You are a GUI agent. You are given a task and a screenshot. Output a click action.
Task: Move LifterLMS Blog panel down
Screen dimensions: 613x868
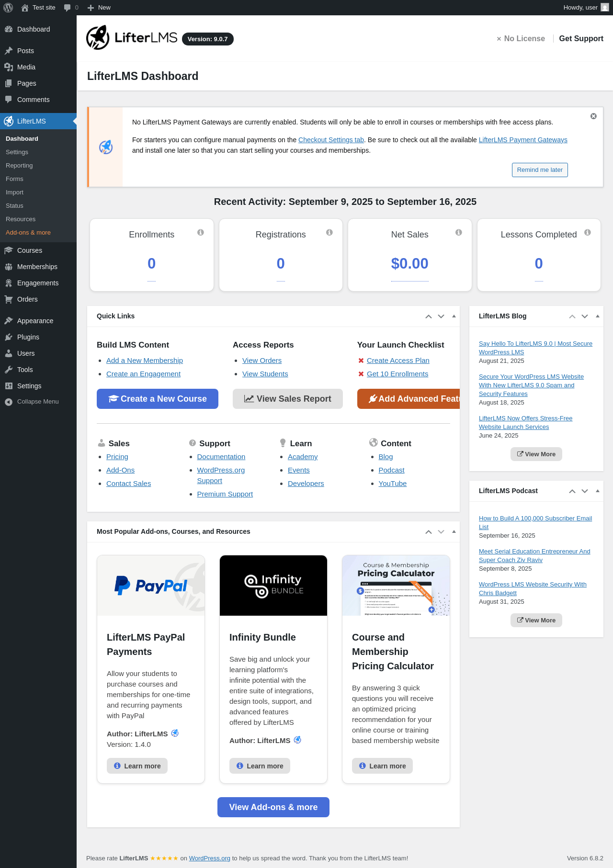click(585, 316)
